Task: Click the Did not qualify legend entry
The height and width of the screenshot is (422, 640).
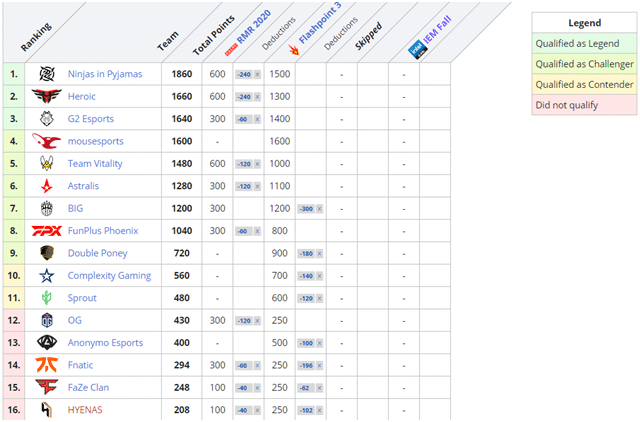Action: point(584,104)
